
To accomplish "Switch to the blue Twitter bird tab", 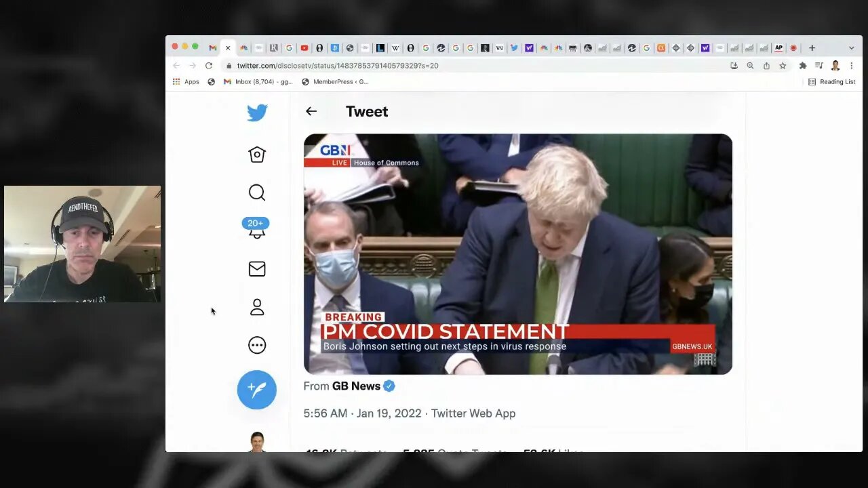I will (x=515, y=48).
